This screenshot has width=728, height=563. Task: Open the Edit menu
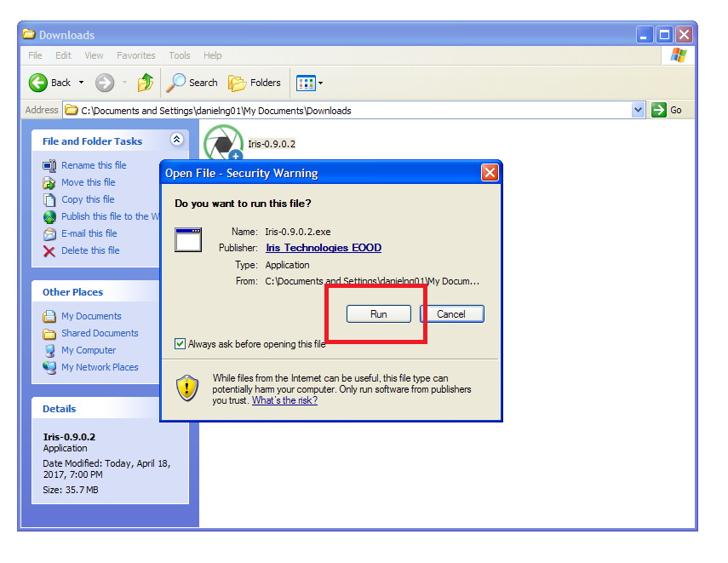pos(63,55)
